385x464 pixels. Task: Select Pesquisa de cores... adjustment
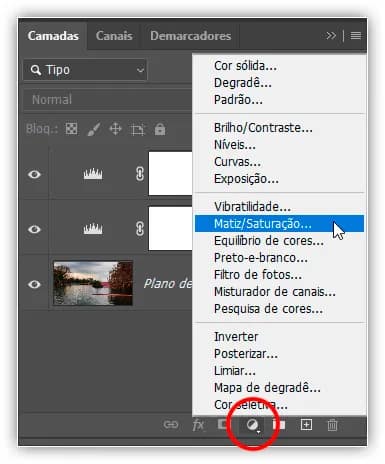(x=279, y=309)
